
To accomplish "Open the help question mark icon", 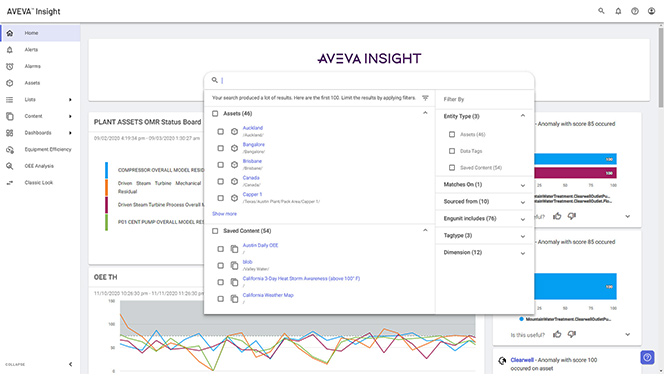I will (634, 11).
